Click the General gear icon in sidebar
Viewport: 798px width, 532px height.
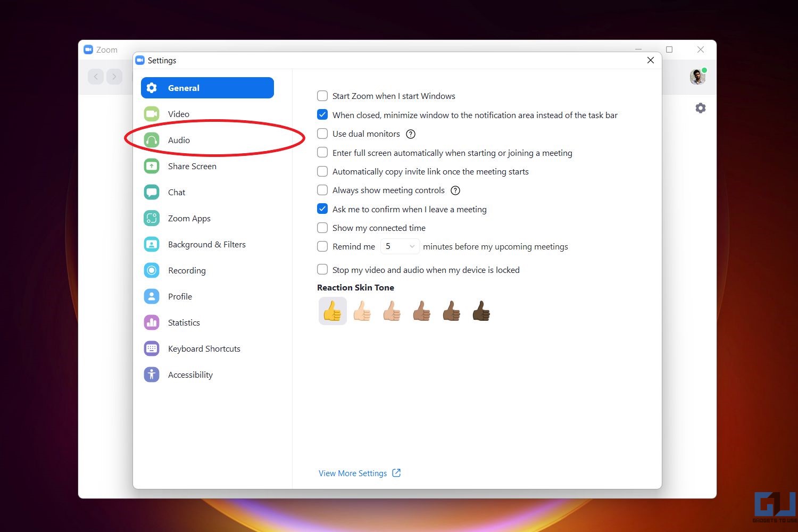(152, 88)
